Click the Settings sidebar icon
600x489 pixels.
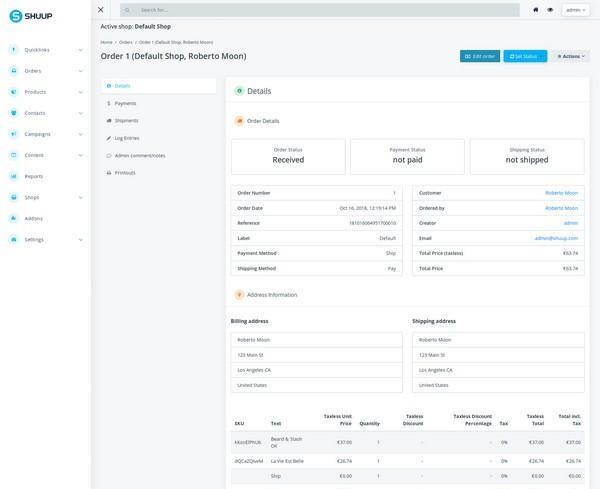[x=14, y=239]
